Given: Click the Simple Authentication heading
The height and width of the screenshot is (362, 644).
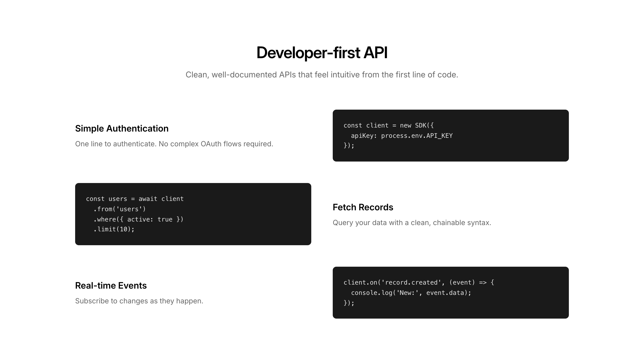Looking at the screenshot, I should [x=122, y=129].
